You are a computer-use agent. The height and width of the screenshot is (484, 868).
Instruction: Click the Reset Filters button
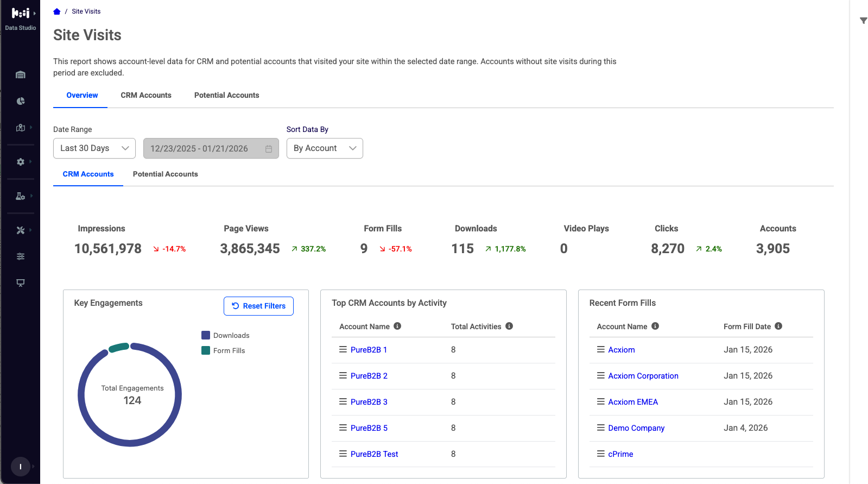coord(258,306)
